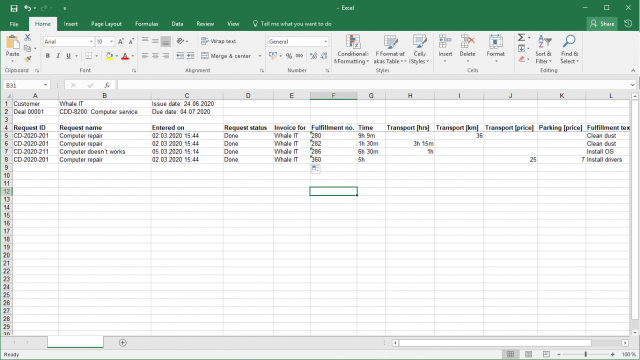640x360 pixels.
Task: Select cell containing Computer doesn't works
Action: tap(104, 151)
